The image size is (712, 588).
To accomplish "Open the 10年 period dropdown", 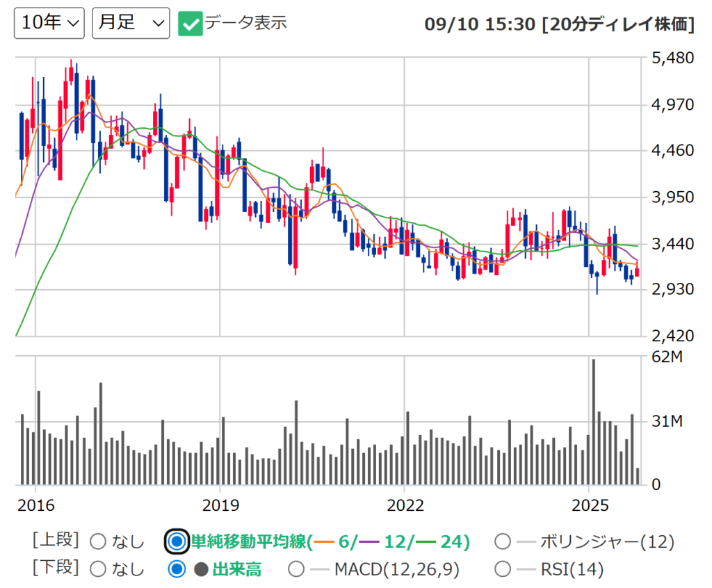I will click(x=49, y=23).
